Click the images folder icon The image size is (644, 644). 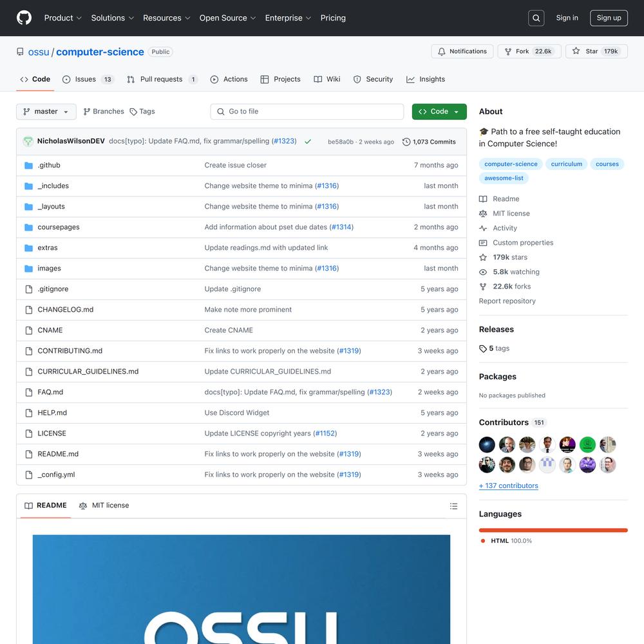coord(28,269)
